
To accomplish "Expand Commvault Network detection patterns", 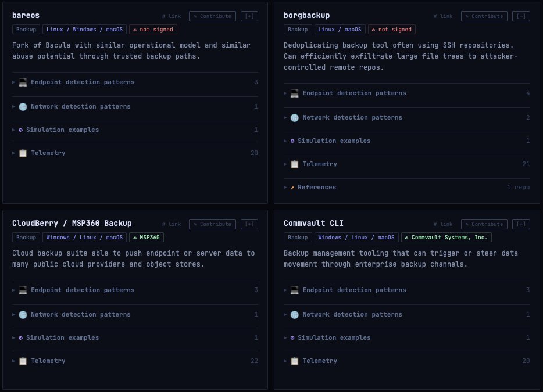I will click(x=406, y=315).
